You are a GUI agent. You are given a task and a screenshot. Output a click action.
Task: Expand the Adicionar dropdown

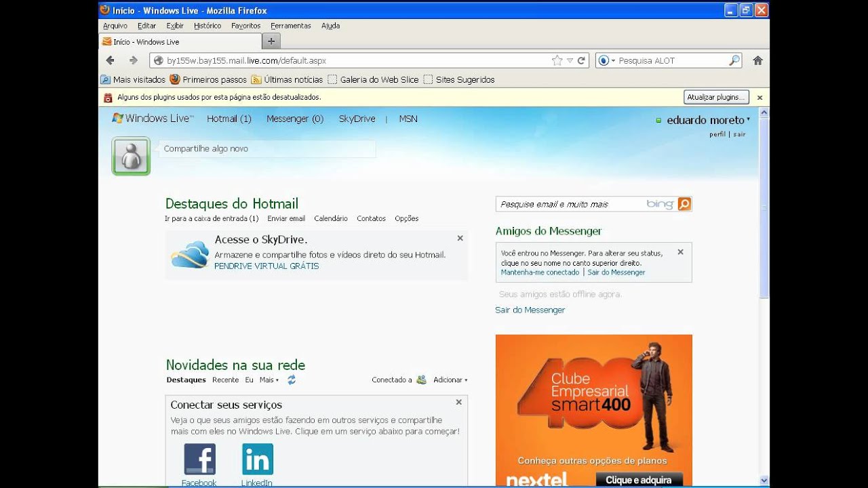(450, 380)
